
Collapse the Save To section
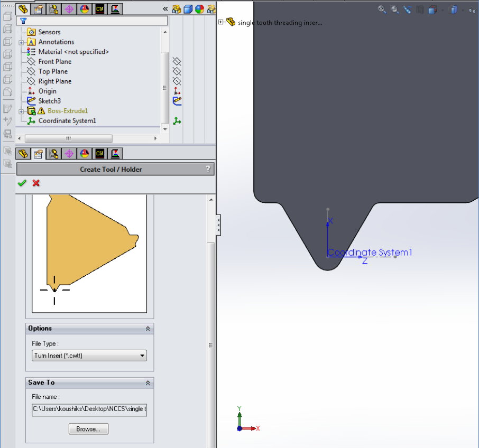tap(148, 382)
